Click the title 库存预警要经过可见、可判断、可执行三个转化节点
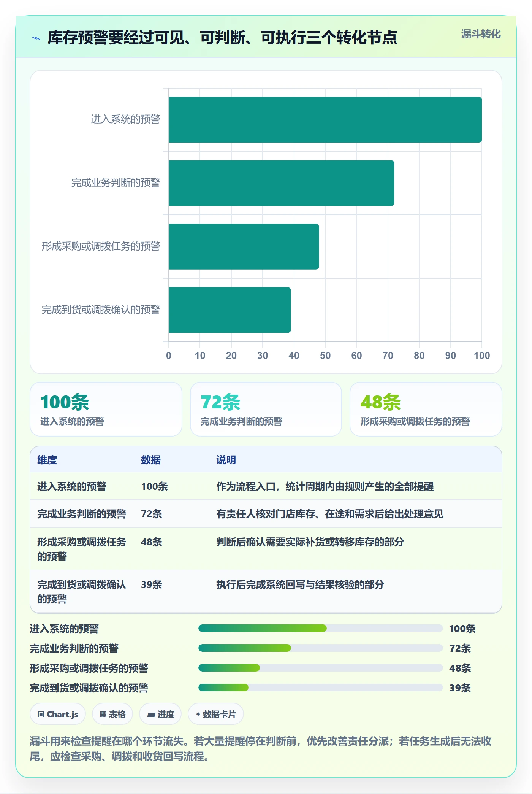The height and width of the screenshot is (794, 532). tap(222, 38)
